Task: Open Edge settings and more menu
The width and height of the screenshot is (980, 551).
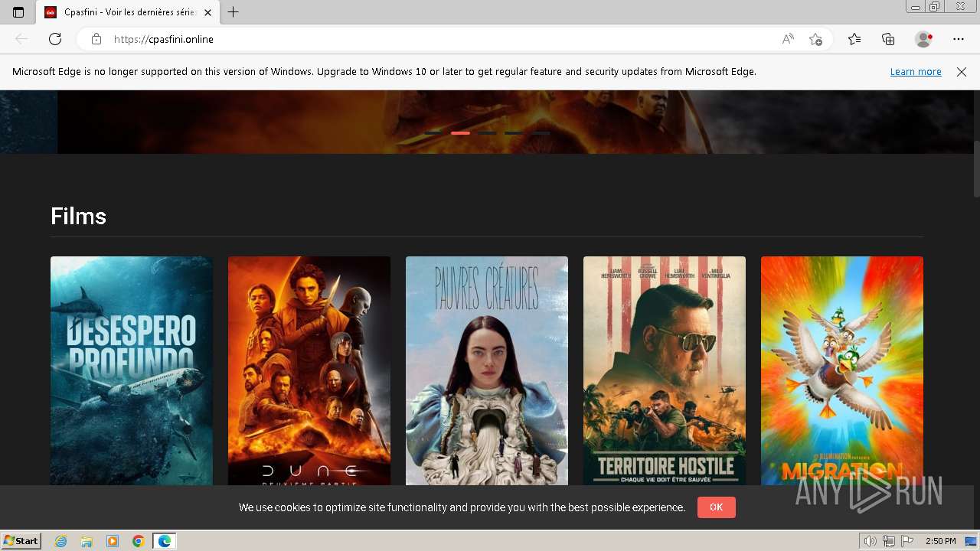Action: (959, 39)
